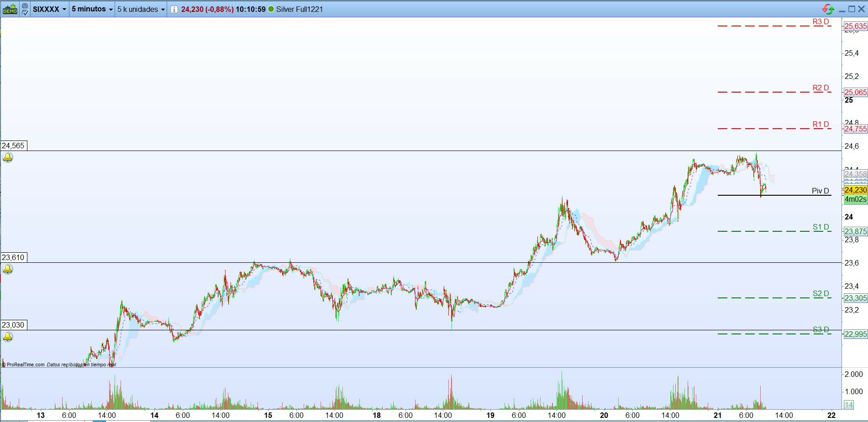Click the bold 24 price scale label
The width and height of the screenshot is (868, 422).
[x=849, y=217]
